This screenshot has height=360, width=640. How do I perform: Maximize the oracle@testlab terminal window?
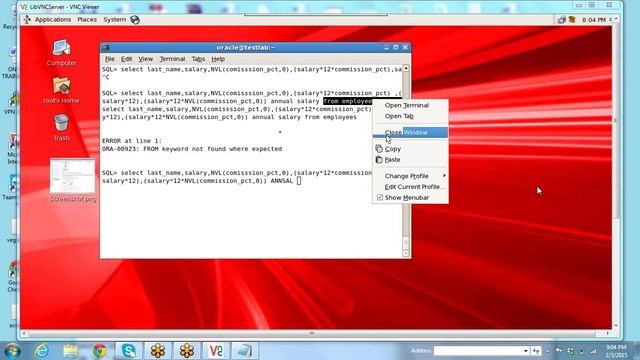click(396, 48)
